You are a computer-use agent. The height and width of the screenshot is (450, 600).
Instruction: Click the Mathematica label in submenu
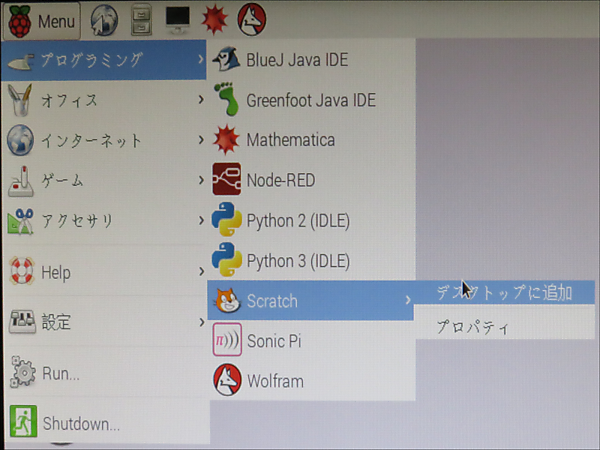[x=291, y=140]
